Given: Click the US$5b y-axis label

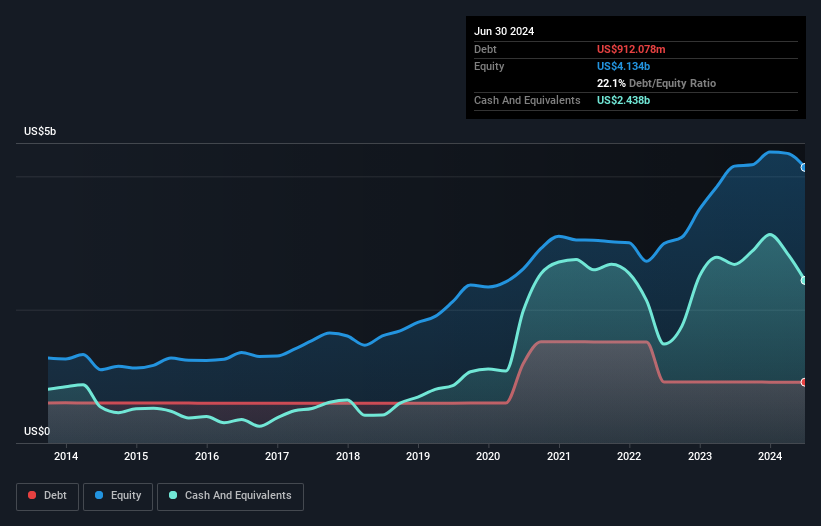Looking at the screenshot, I should [40, 131].
